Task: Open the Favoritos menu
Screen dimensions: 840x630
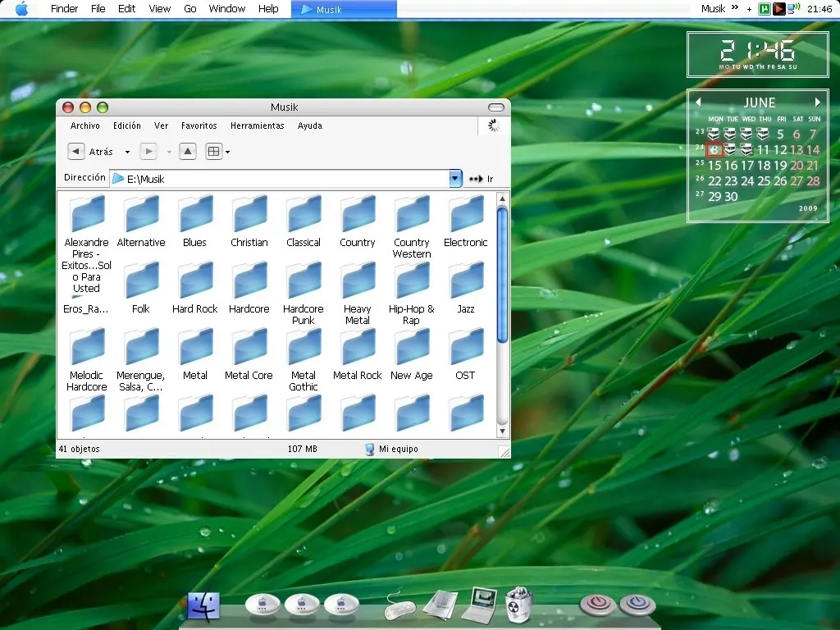Action: click(x=199, y=126)
